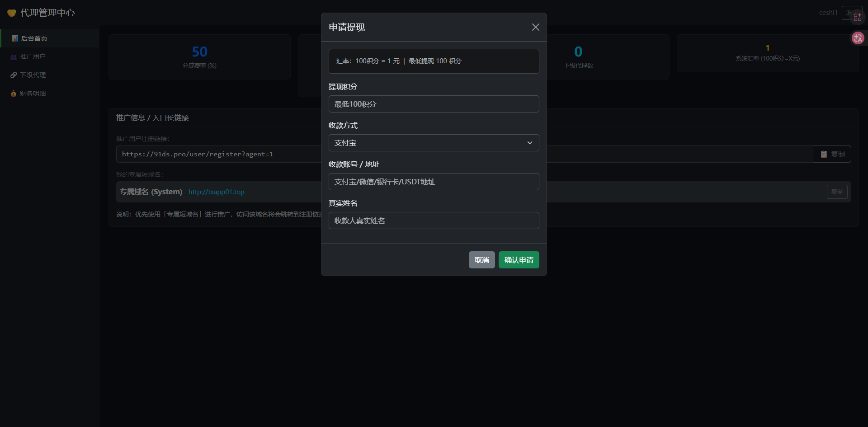This screenshot has width=868, height=427.
Task: Close the 申请提现 dialog with the X icon
Action: (535, 27)
